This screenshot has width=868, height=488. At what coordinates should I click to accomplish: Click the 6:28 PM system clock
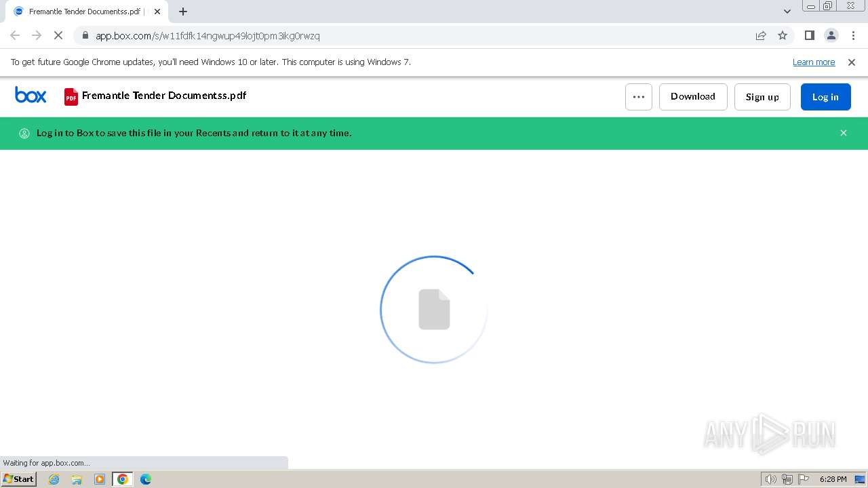(833, 479)
